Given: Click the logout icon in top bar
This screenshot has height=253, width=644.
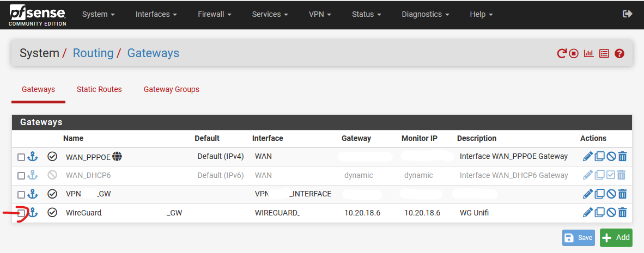Looking at the screenshot, I should (x=628, y=14).
